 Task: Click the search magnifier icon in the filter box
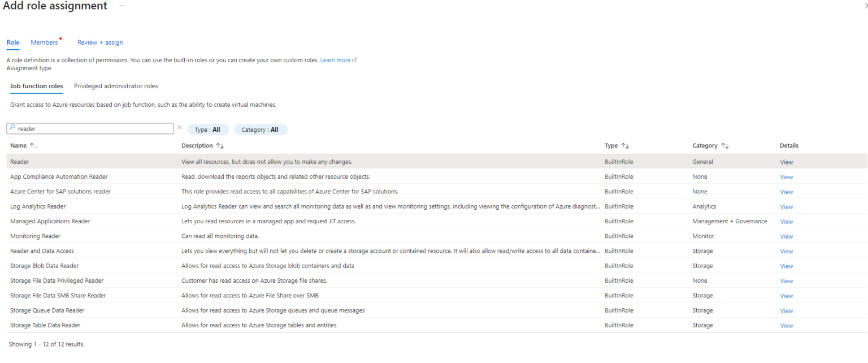click(12, 128)
